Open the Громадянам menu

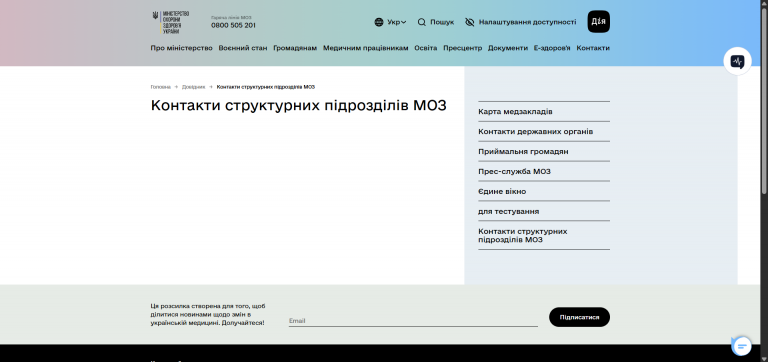295,48
